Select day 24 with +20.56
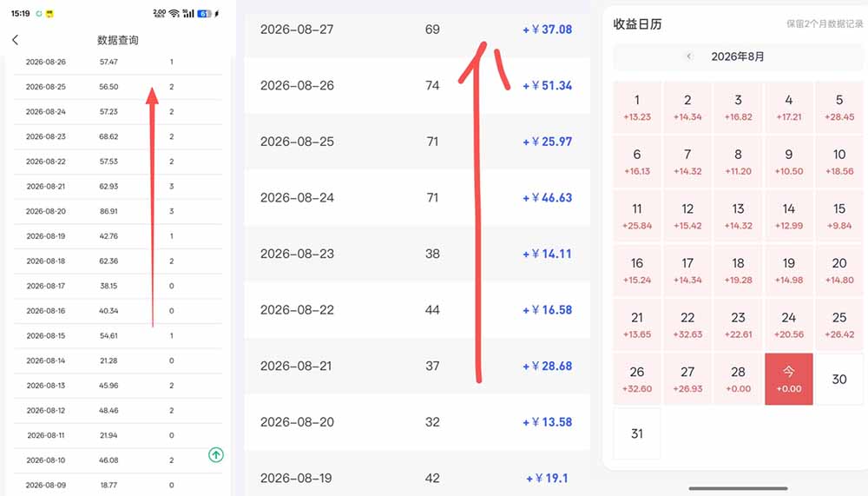 click(x=789, y=325)
